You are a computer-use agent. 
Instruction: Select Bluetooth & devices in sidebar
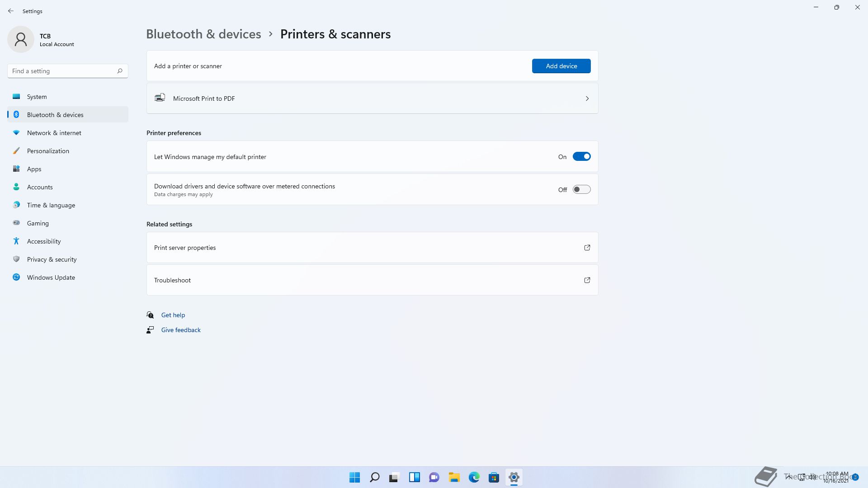coord(68,115)
